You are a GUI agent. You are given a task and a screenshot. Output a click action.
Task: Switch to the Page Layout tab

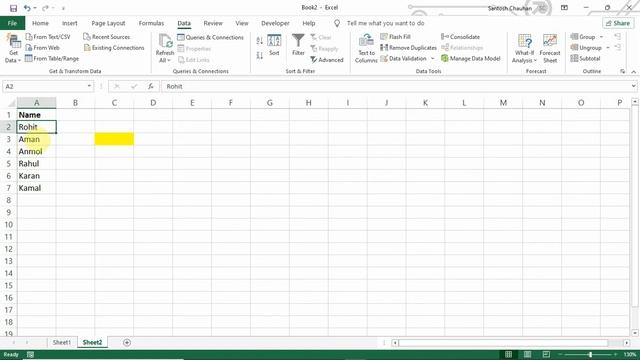tap(108, 23)
